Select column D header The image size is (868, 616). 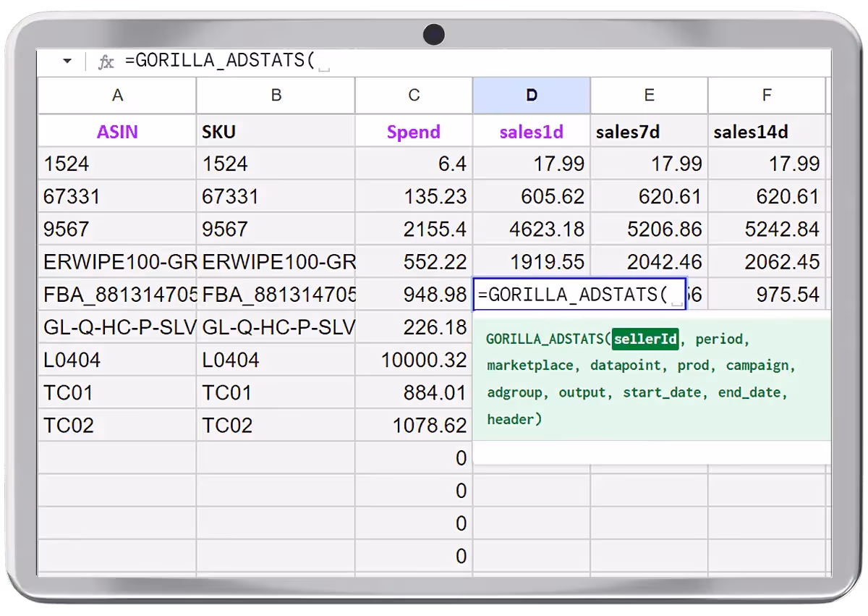(532, 95)
